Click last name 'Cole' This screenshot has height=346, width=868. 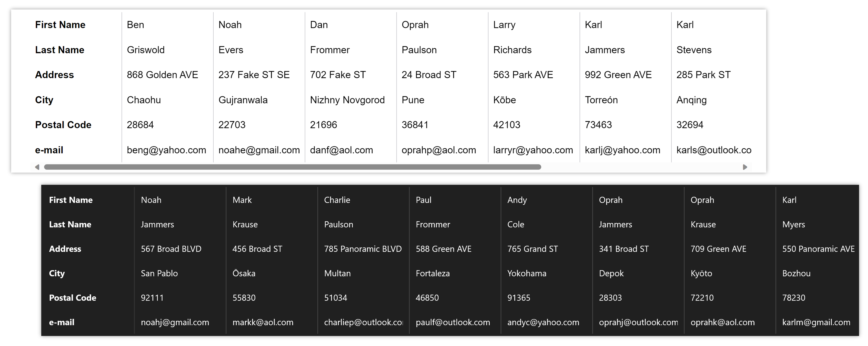pyautogui.click(x=516, y=225)
